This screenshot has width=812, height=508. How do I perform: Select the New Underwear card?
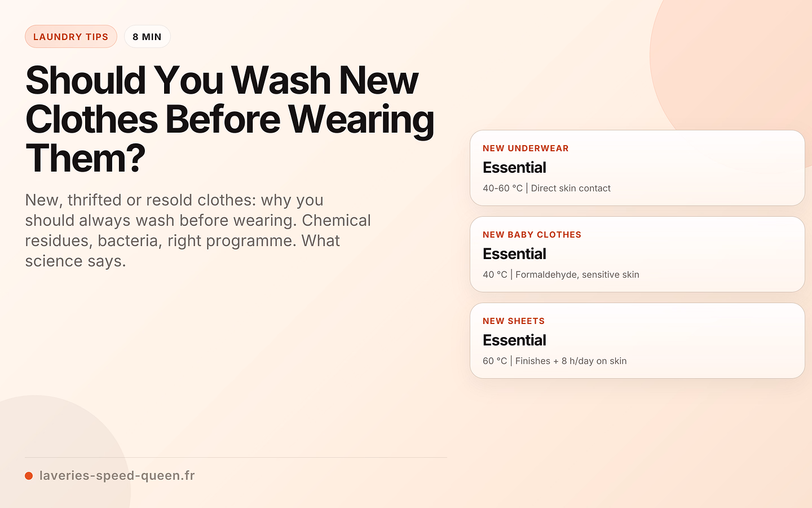tap(637, 168)
